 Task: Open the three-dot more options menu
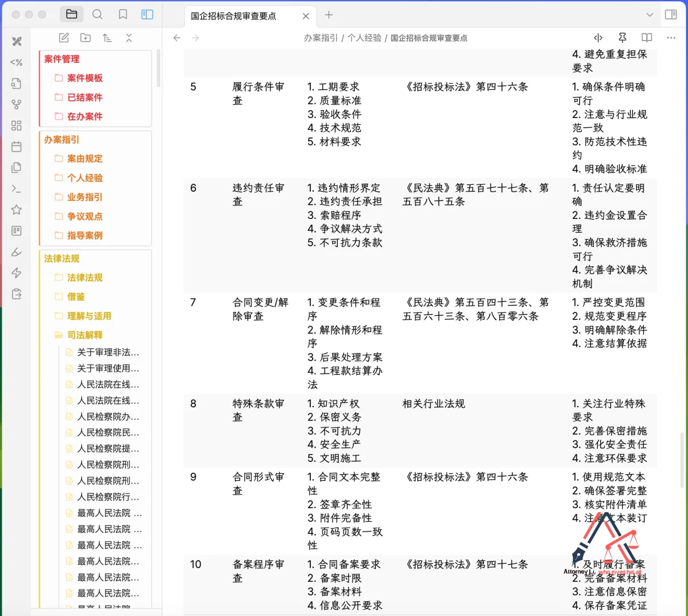671,37
